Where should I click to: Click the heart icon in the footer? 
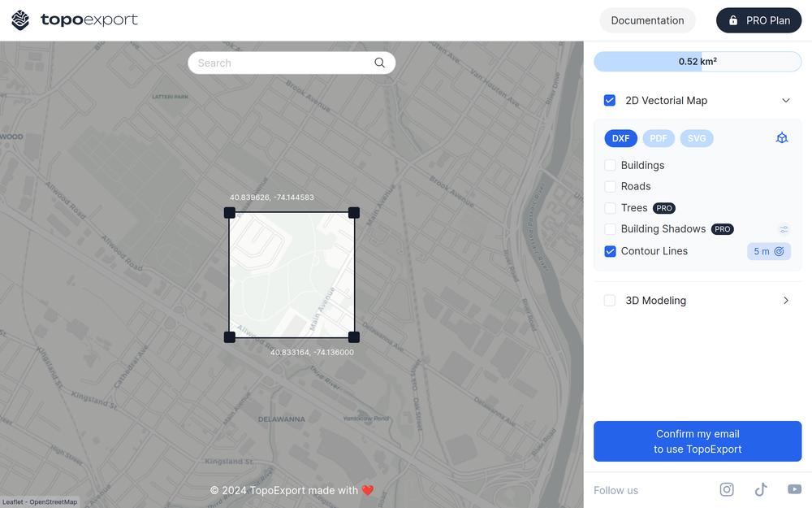pyautogui.click(x=368, y=490)
